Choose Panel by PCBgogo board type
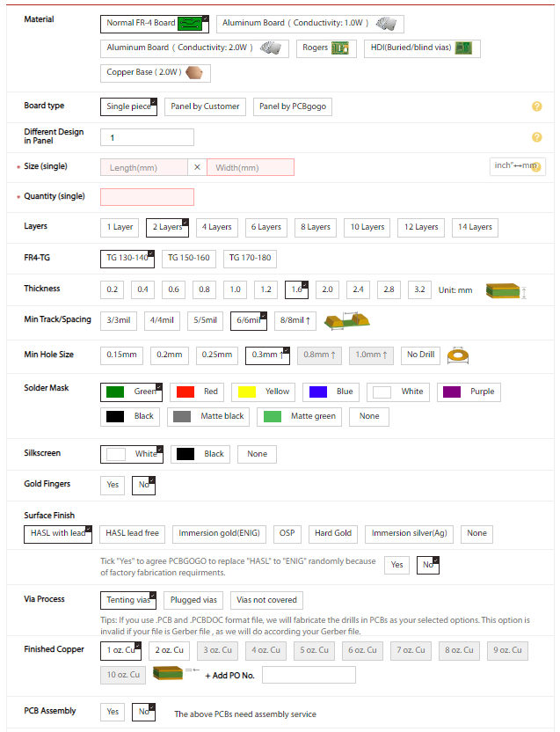 tap(293, 106)
